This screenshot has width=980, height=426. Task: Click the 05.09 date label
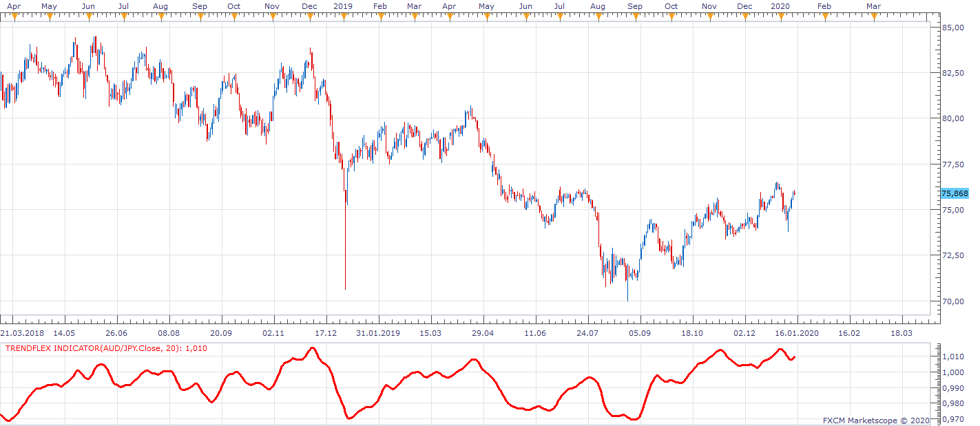click(640, 333)
